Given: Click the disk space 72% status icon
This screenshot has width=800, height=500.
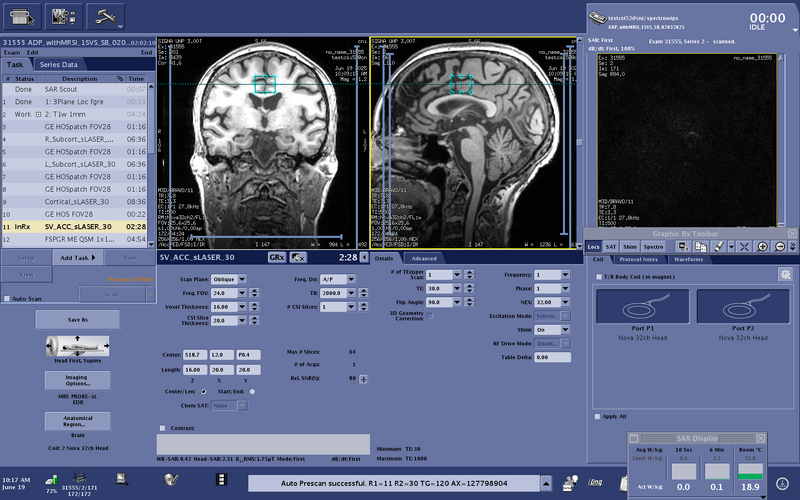Looking at the screenshot, I should point(51,480).
